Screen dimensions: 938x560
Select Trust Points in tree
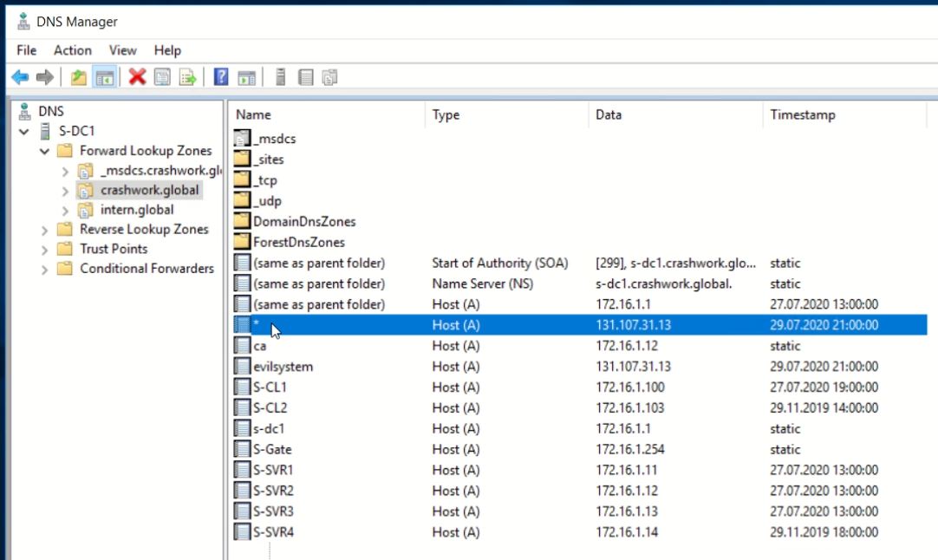pyautogui.click(x=114, y=250)
